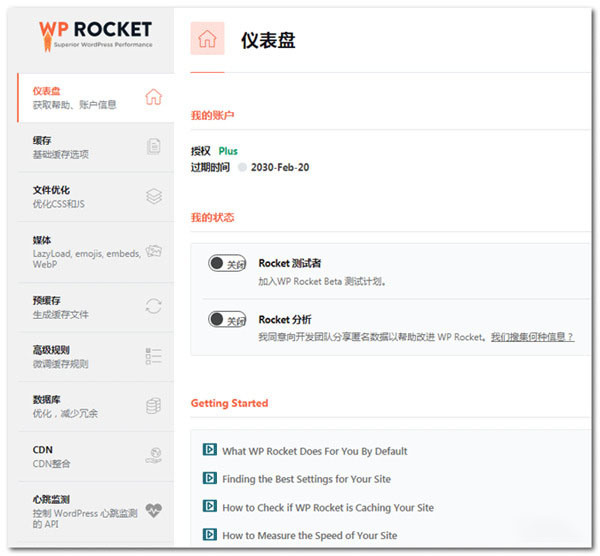Toggle the Rocket 分析 switch
The height and width of the screenshot is (556, 600).
point(227,320)
